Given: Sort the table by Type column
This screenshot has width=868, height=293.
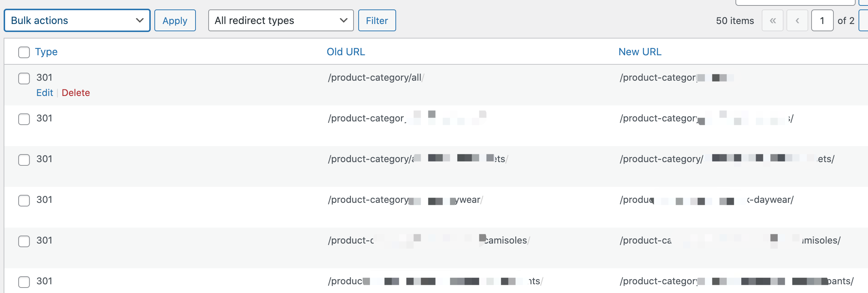Looking at the screenshot, I should [x=46, y=52].
